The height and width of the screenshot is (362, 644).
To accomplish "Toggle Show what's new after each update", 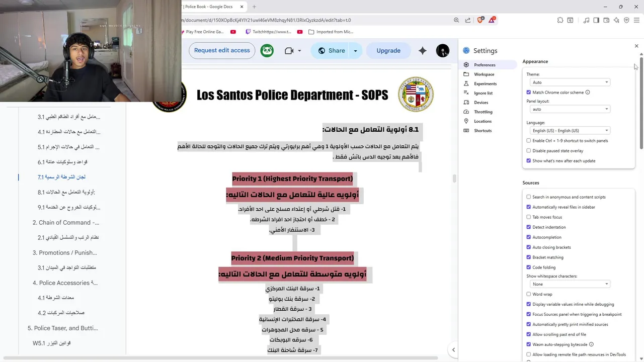I will tap(528, 161).
